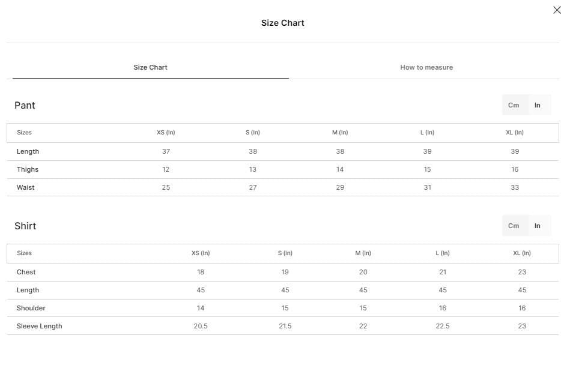
Task: Click the Size Chart dialog title
Action: (x=283, y=23)
